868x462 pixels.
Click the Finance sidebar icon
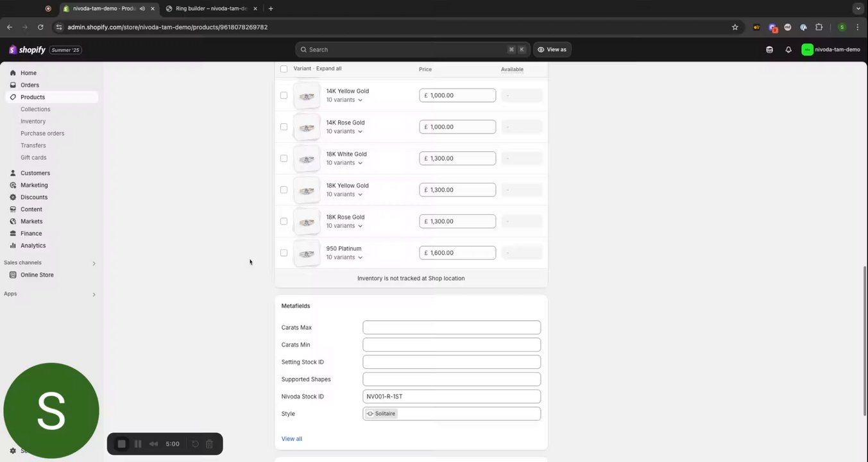coord(13,234)
